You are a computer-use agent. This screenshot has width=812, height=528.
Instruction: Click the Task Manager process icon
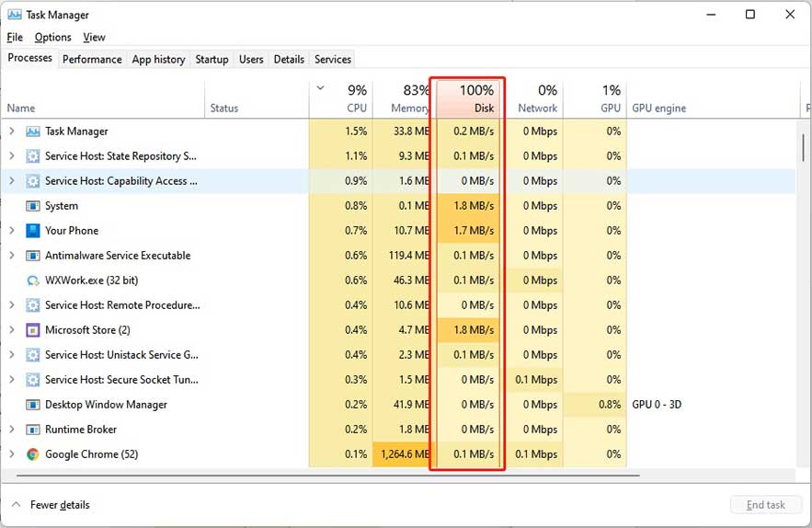click(32, 132)
